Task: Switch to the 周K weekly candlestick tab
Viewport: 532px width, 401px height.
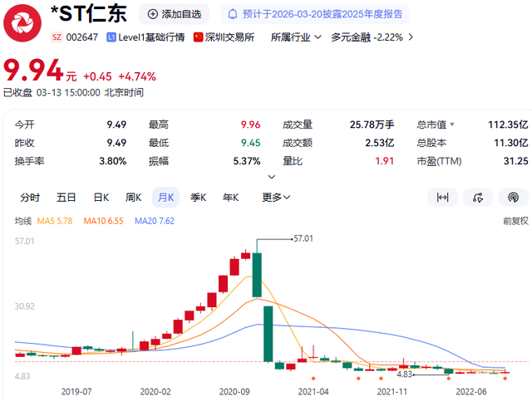Action: [134, 198]
